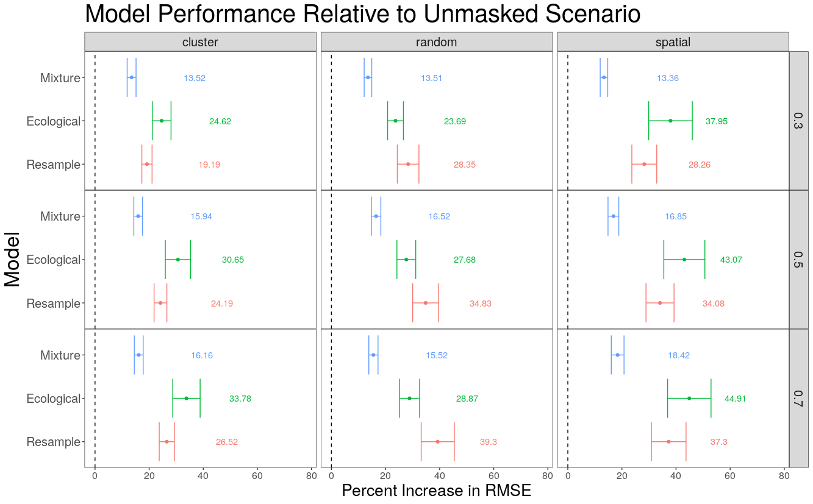This screenshot has width=813, height=504.
Task: Click the green 37.95 value label
Action: click(717, 121)
